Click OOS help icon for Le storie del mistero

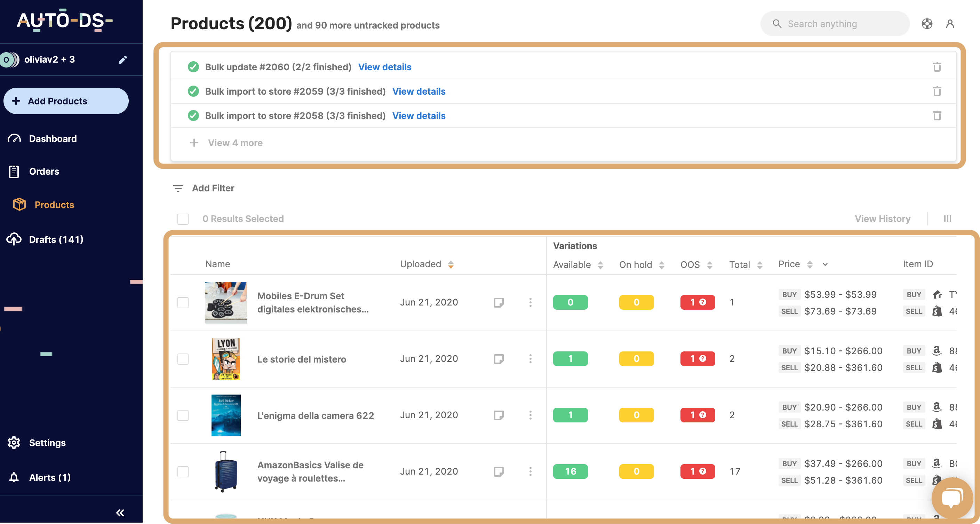(703, 358)
